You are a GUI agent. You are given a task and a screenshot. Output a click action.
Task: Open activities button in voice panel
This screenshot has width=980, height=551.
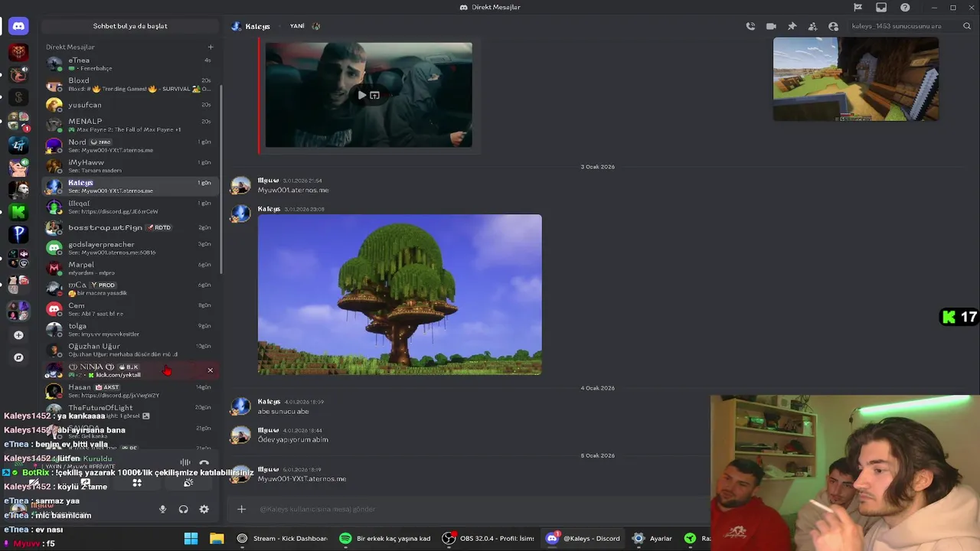pos(137,483)
